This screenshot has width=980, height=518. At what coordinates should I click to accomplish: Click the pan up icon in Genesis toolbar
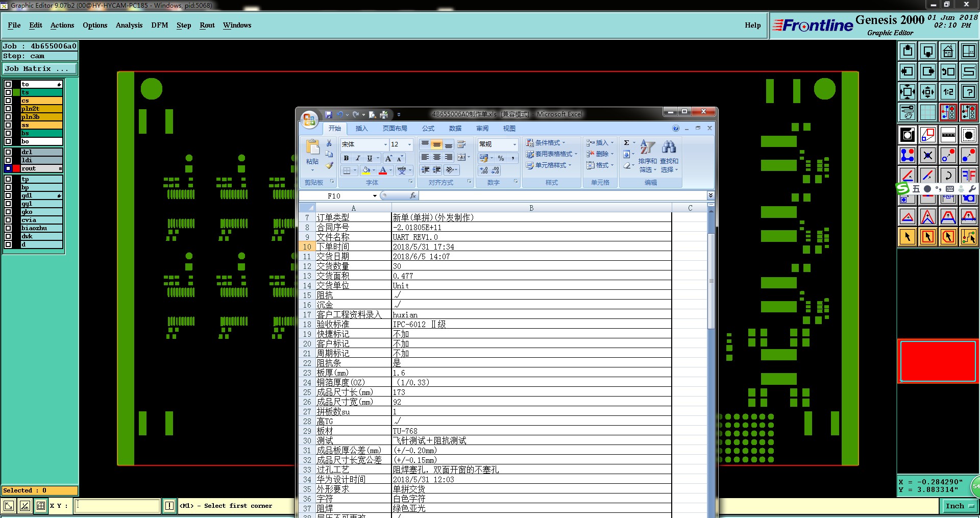pyautogui.click(x=907, y=51)
